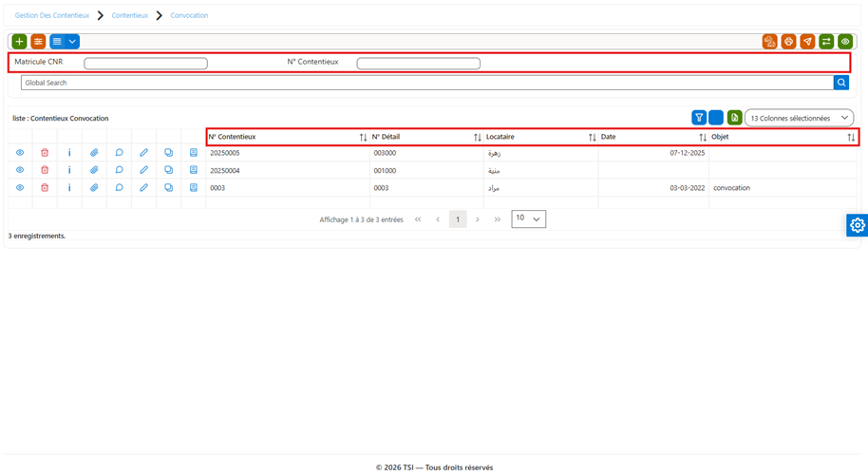Delete row 0003 with trash icon

[45, 188]
